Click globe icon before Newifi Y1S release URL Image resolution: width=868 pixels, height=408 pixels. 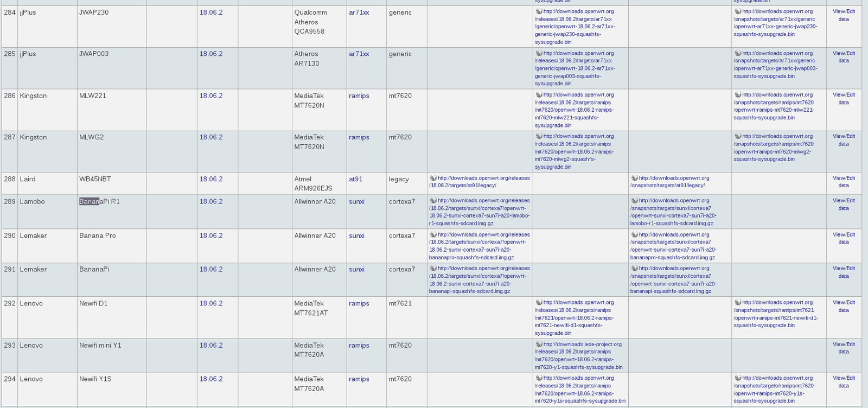pos(539,378)
